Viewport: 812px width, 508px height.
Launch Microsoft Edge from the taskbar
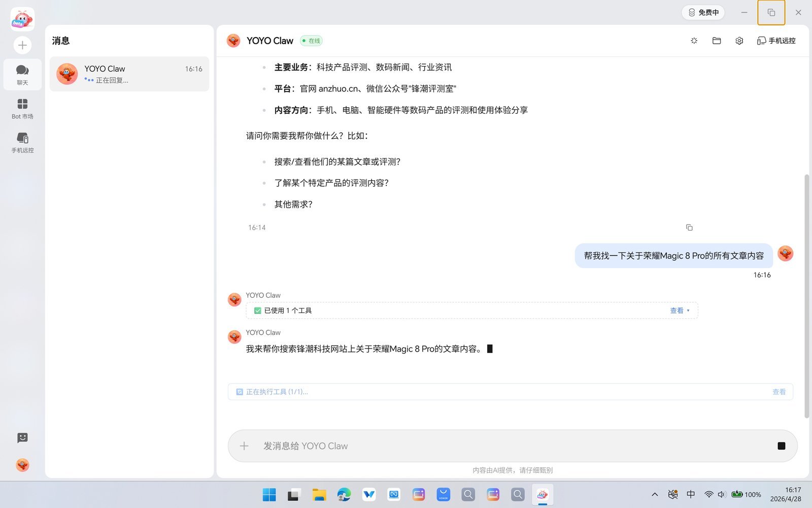pyautogui.click(x=344, y=494)
